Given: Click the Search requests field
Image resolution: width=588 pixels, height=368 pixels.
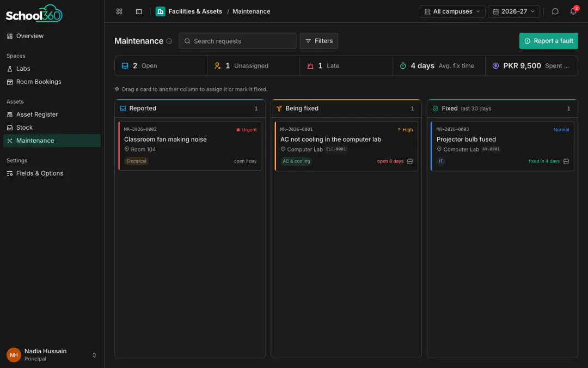Looking at the screenshot, I should click(237, 41).
